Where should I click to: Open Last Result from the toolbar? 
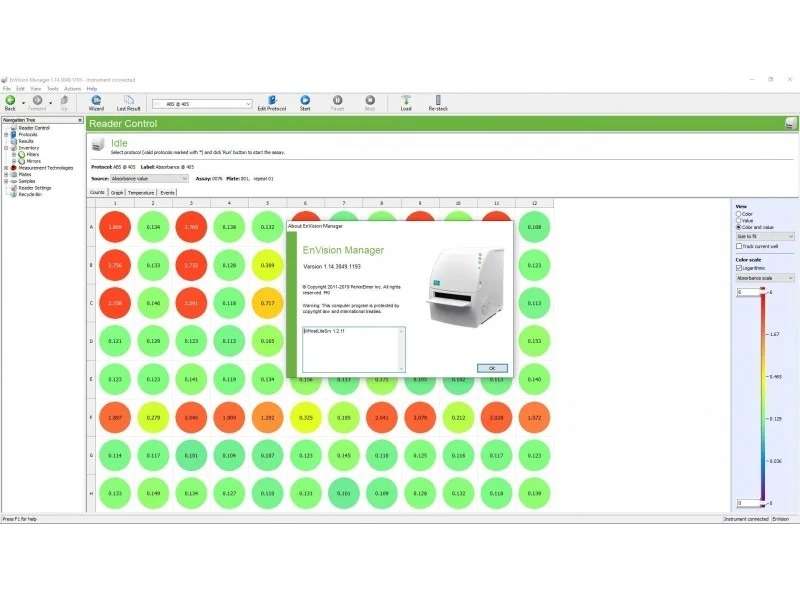tap(127, 100)
